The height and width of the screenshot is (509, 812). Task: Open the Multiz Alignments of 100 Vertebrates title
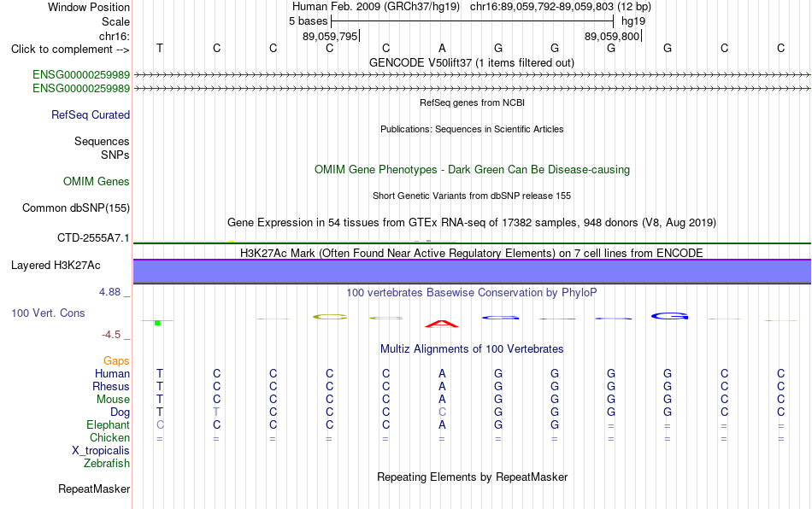click(x=472, y=349)
